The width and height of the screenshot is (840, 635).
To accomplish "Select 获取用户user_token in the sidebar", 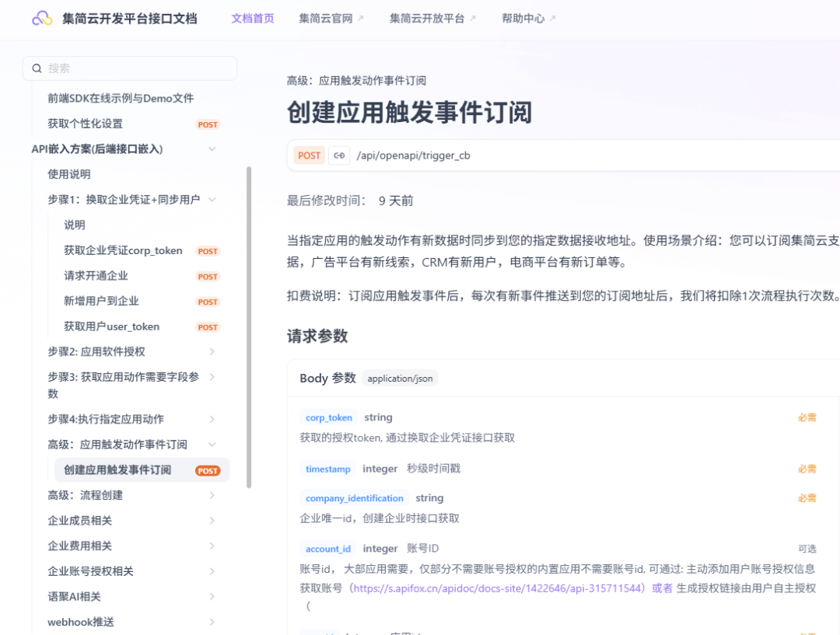I will 111,327.
